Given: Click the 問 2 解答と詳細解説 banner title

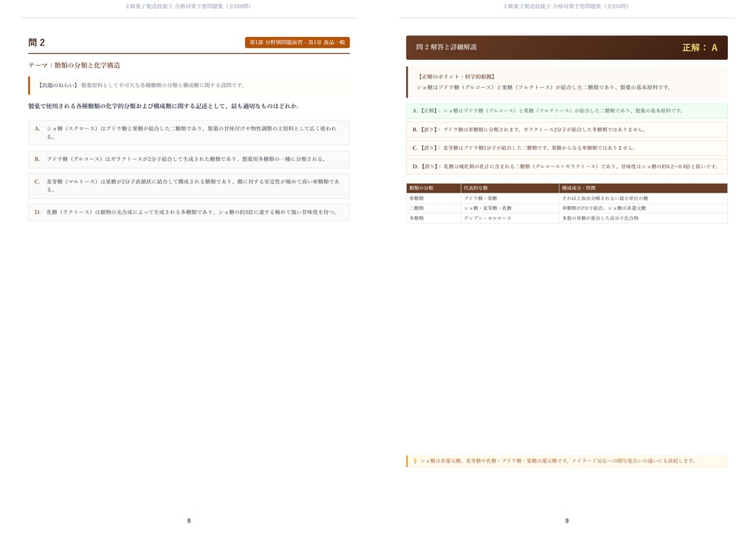Looking at the screenshot, I should pyautogui.click(x=447, y=47).
